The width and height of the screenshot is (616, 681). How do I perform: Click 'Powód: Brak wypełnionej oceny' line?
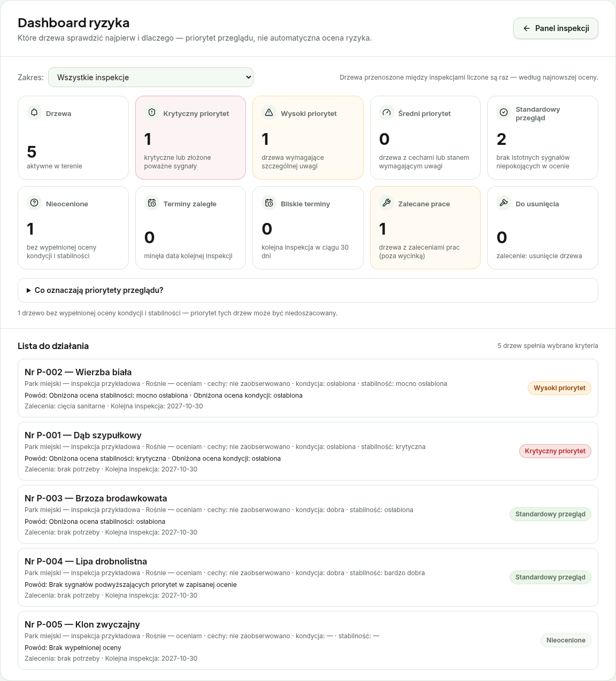pyautogui.click(x=73, y=648)
